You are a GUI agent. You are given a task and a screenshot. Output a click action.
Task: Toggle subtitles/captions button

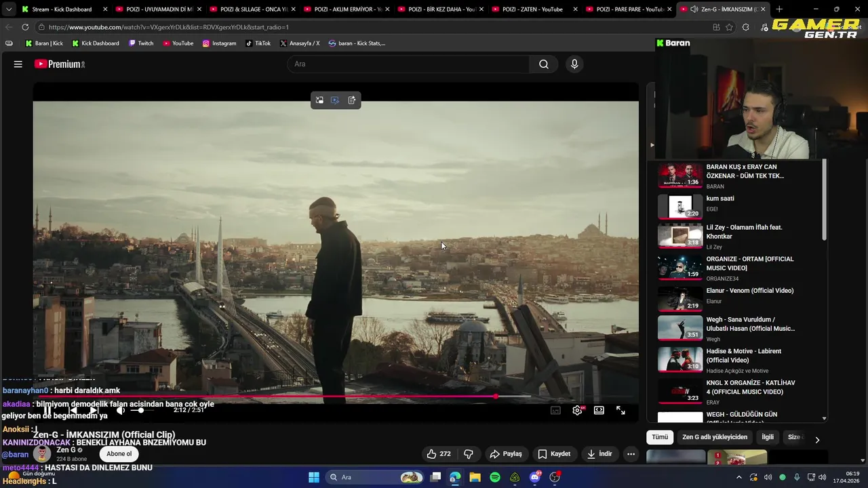(555, 410)
